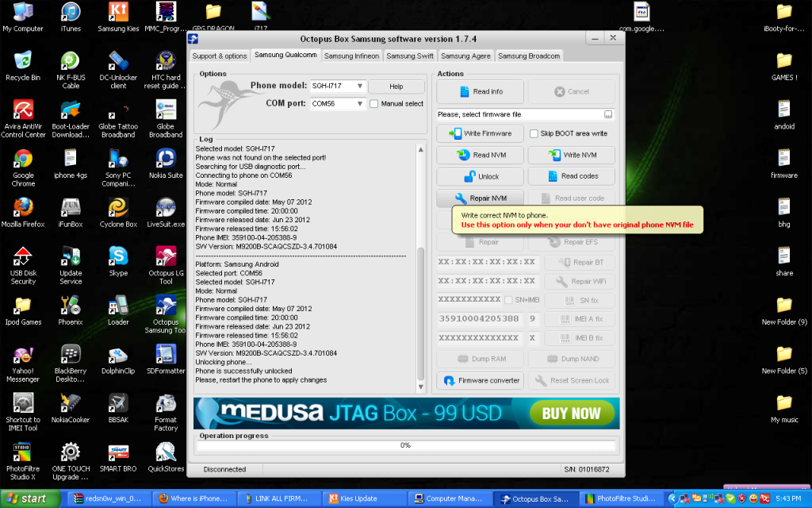The height and width of the screenshot is (508, 812).
Task: Open the BlackBerry Desktop shortcut
Action: [71, 363]
